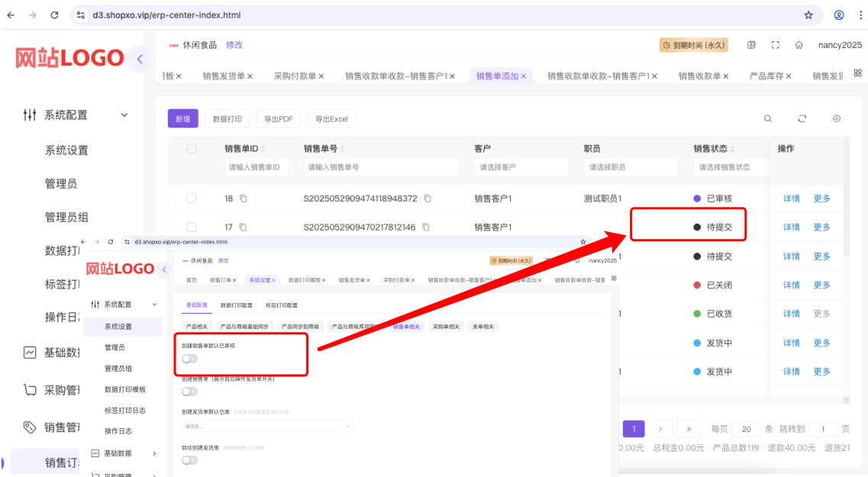Sort by the 销售状态 column
The width and height of the screenshot is (868, 477).
click(732, 148)
